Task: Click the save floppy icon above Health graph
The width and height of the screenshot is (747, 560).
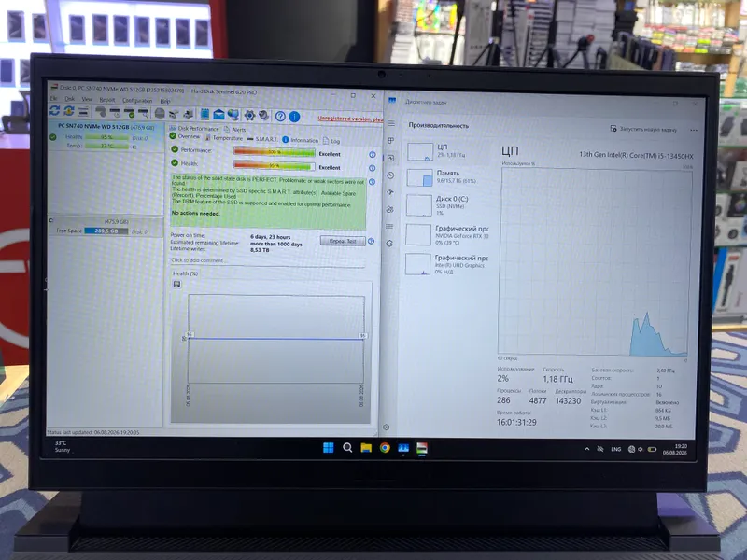Action: click(x=177, y=285)
